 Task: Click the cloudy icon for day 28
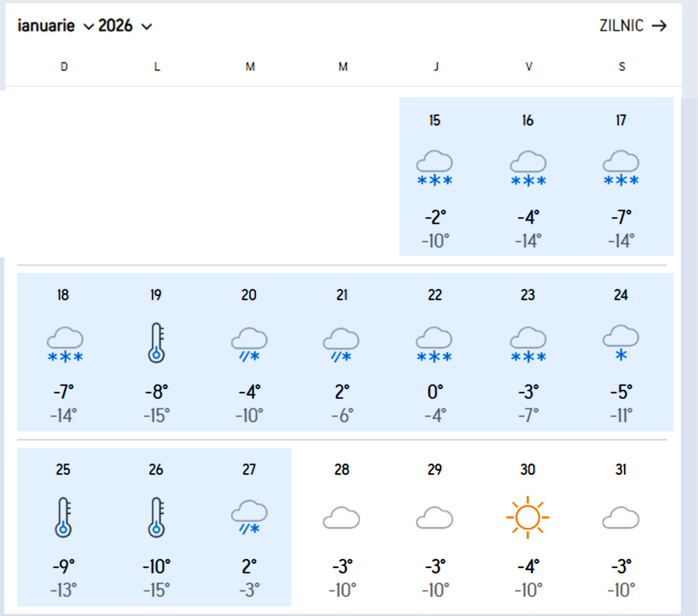pos(342,518)
